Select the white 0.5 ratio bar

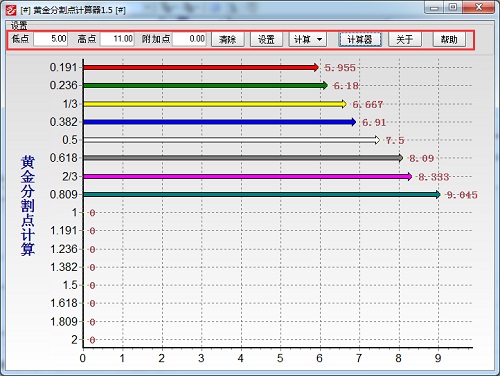click(232, 140)
